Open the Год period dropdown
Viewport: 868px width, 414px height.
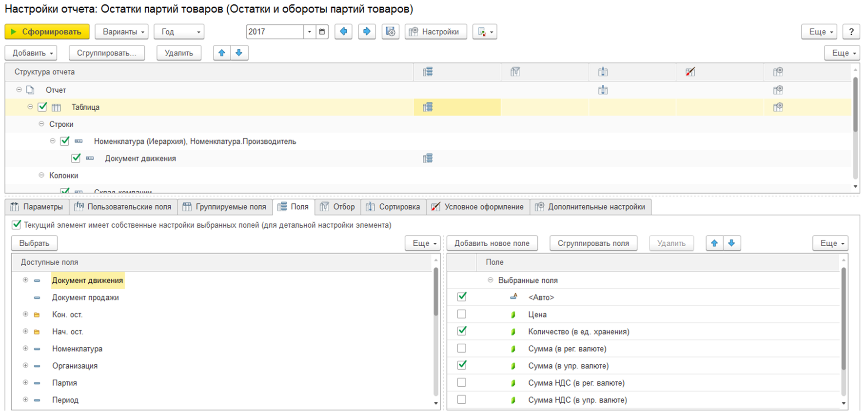pos(179,32)
